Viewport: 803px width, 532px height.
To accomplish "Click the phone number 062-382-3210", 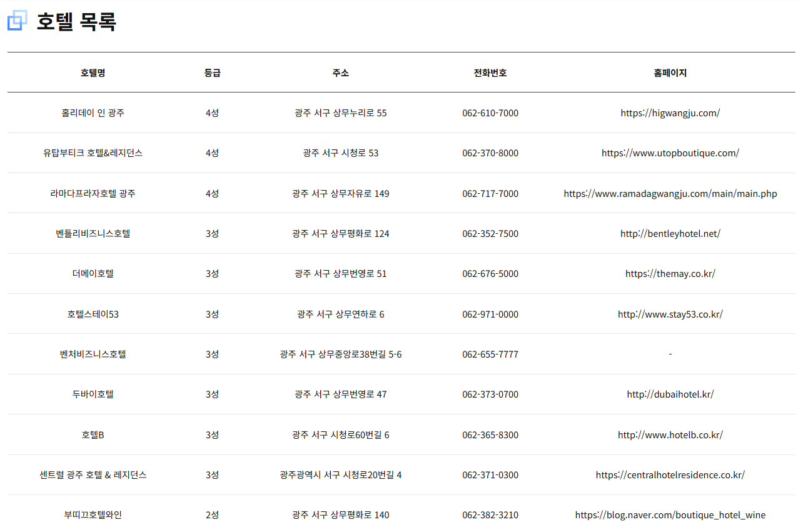I will pos(490,515).
